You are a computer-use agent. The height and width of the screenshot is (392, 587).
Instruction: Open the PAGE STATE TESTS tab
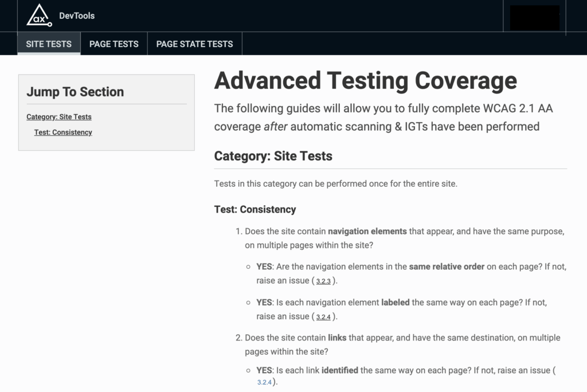click(194, 44)
